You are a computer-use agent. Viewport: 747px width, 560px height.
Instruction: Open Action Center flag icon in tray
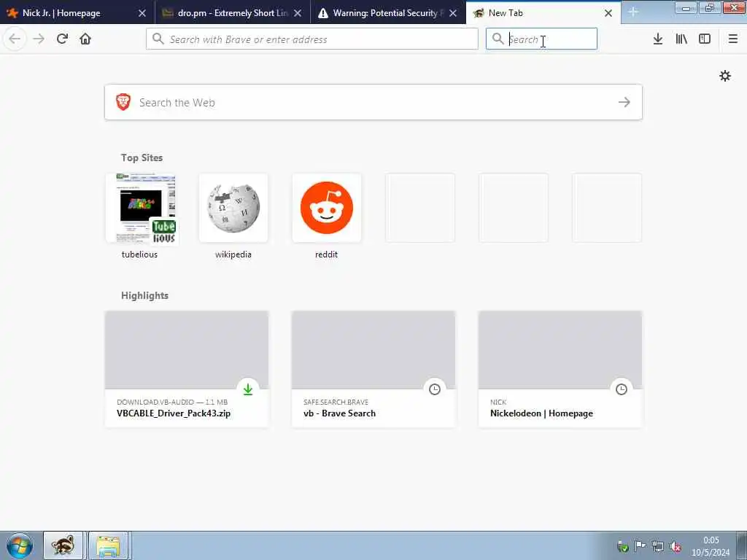(640, 547)
